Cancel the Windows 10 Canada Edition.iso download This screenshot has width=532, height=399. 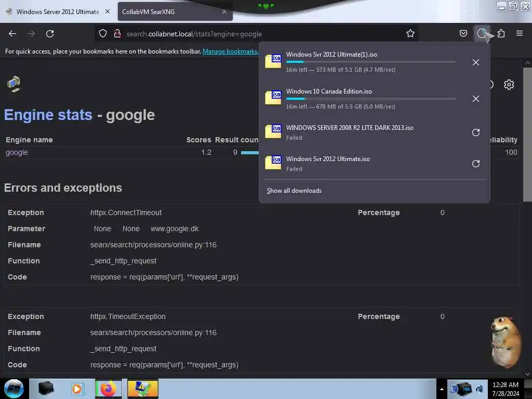(x=476, y=99)
